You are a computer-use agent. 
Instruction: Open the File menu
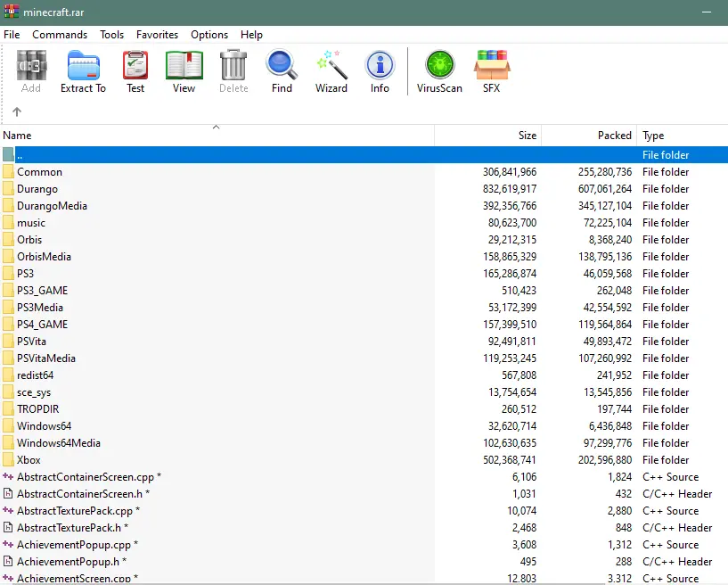[x=12, y=35]
